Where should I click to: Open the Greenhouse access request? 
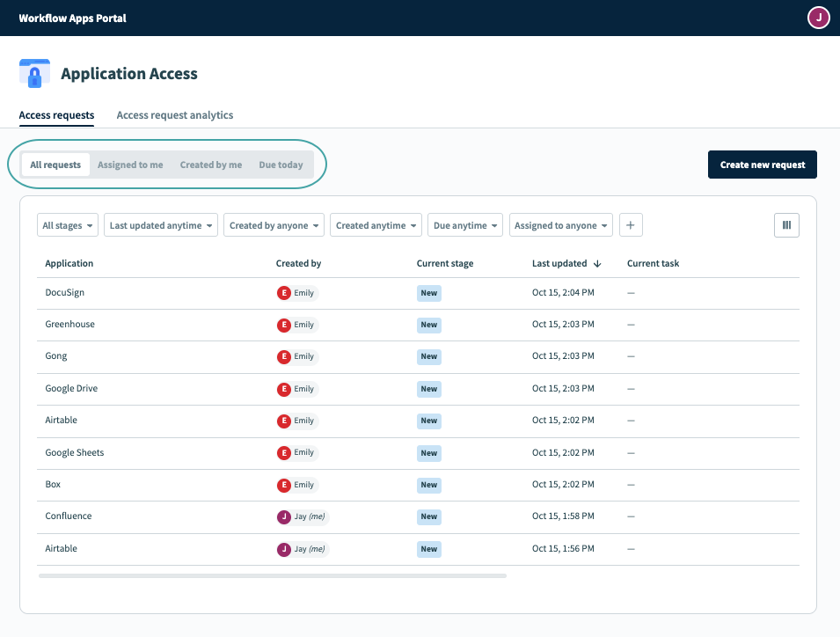[x=69, y=324]
